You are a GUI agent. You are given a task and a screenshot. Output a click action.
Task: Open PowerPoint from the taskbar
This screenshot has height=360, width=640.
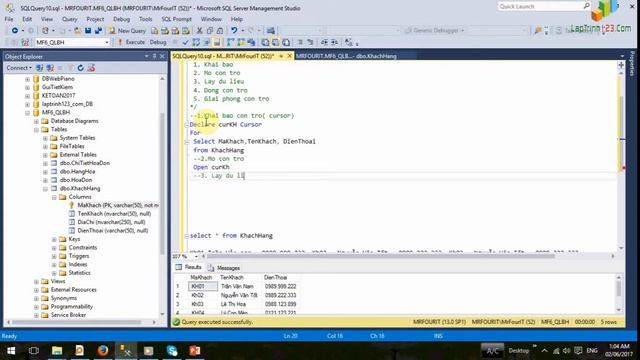coord(195,351)
